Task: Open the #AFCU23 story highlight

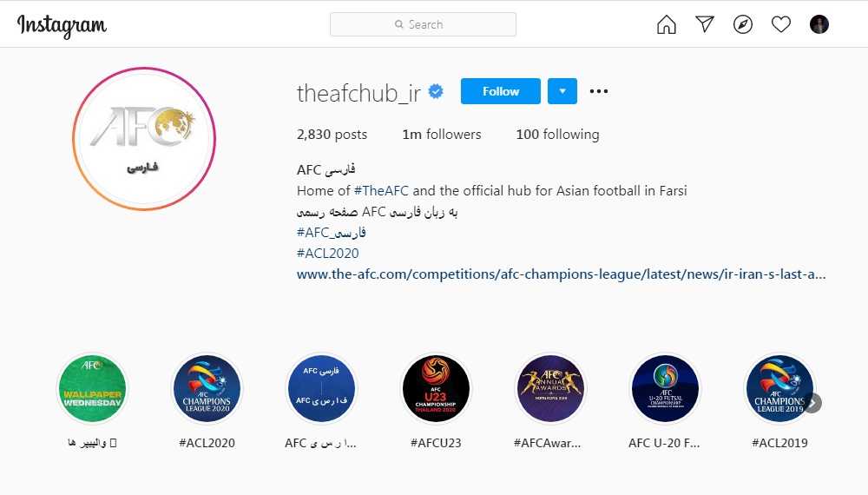Action: pos(436,389)
